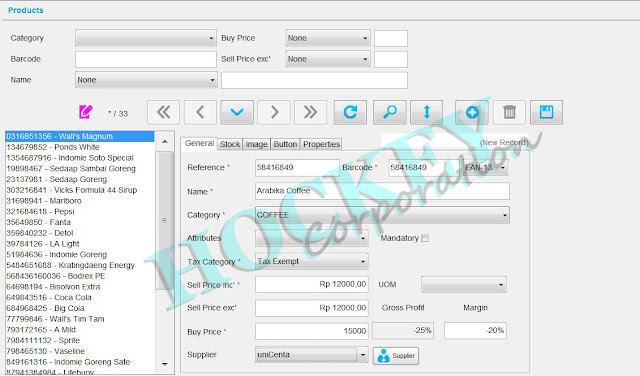Add new product with plus icon

pos(472,112)
